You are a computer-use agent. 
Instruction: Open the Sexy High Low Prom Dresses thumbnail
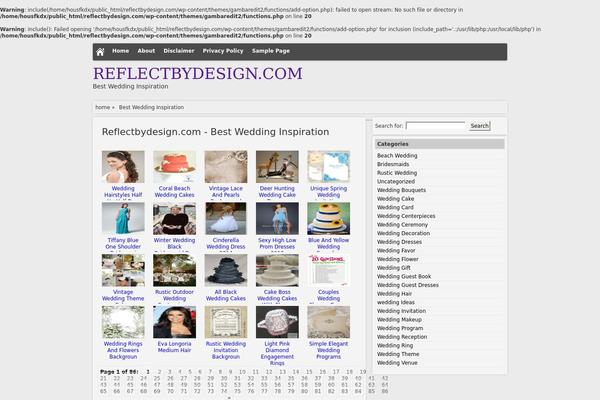click(x=277, y=219)
